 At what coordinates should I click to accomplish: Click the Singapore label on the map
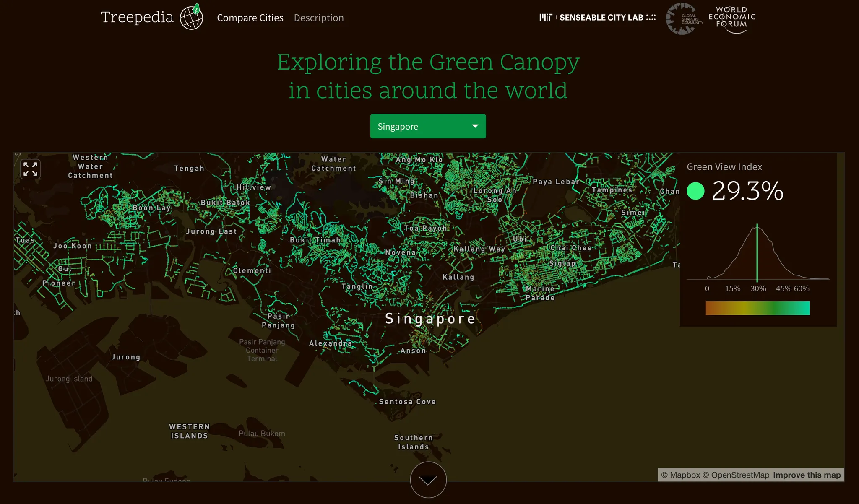pyautogui.click(x=430, y=319)
